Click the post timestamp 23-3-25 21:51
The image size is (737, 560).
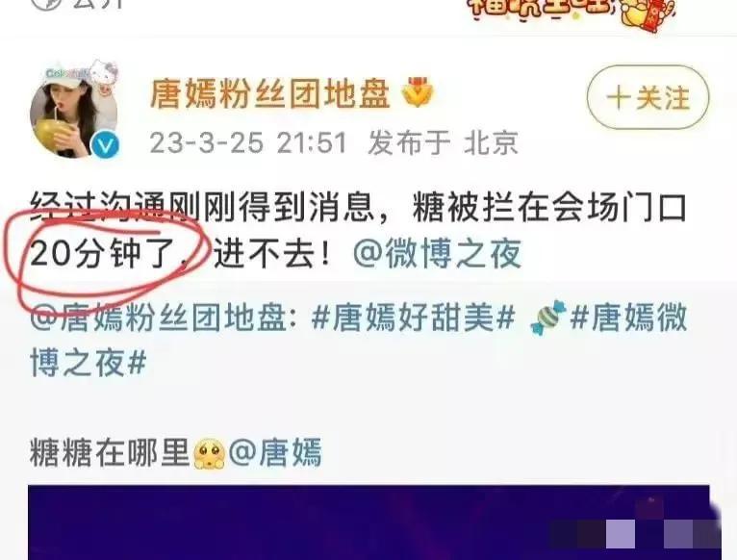tap(248, 142)
